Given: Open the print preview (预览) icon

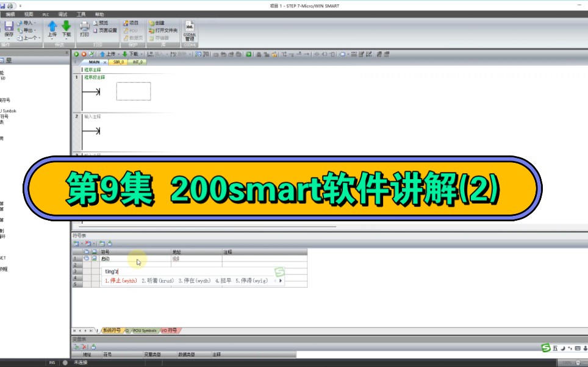Looking at the screenshot, I should tap(102, 22).
